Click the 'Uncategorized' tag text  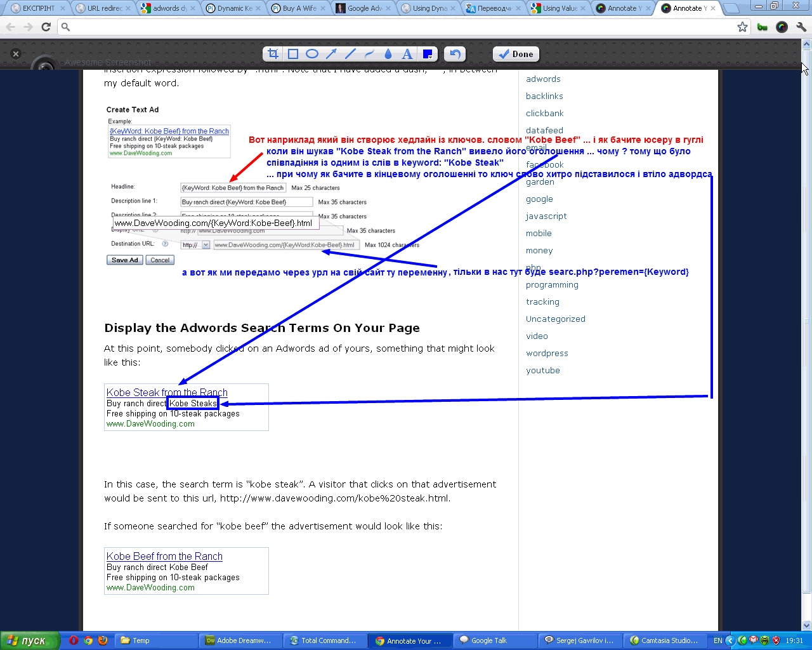tap(556, 319)
